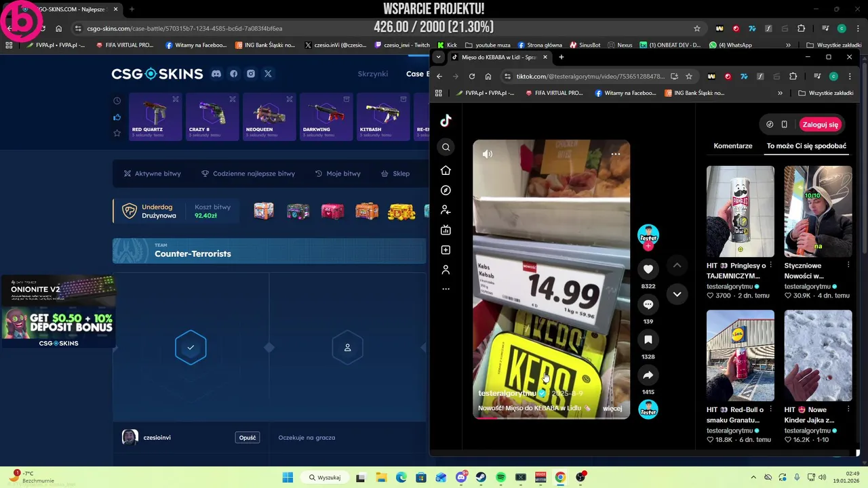
Task: Open CSGO-Skins X icon
Action: pyautogui.click(x=268, y=74)
